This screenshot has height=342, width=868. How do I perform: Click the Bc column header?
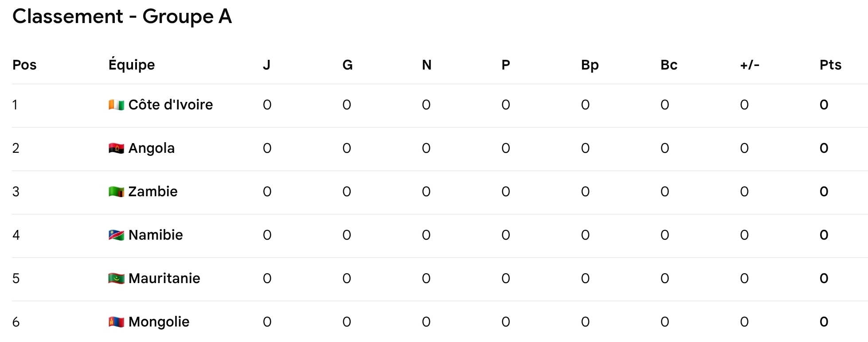[x=669, y=65]
